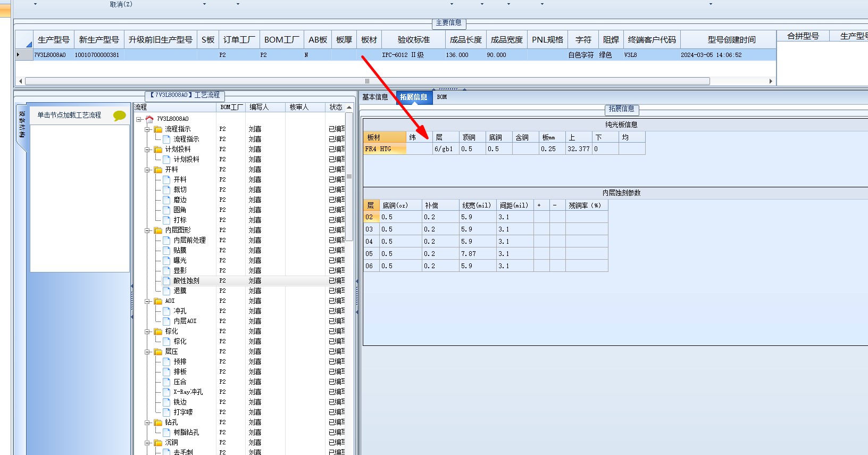Click the 10010700000381 cell in main grid
The width and height of the screenshot is (868, 455).
[x=99, y=55]
